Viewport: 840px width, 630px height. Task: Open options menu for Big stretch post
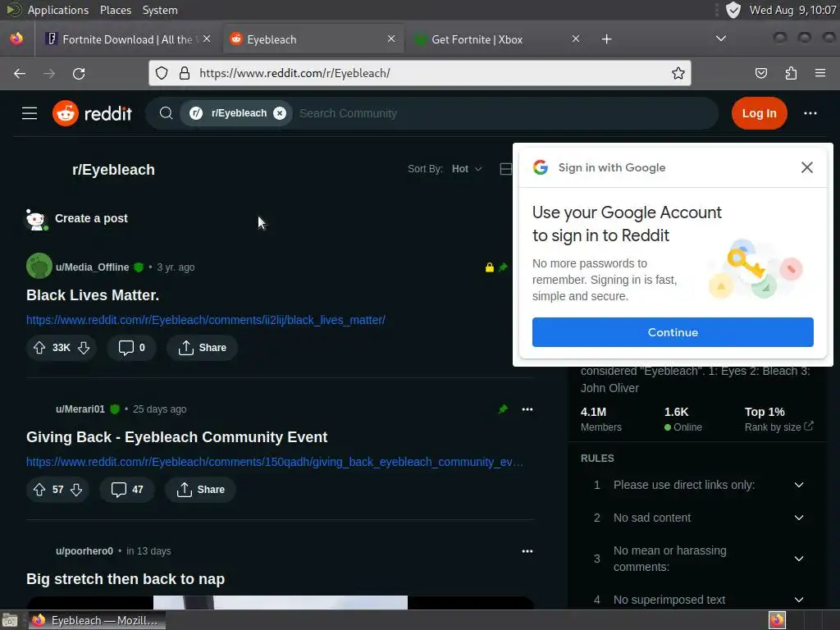tap(527, 551)
